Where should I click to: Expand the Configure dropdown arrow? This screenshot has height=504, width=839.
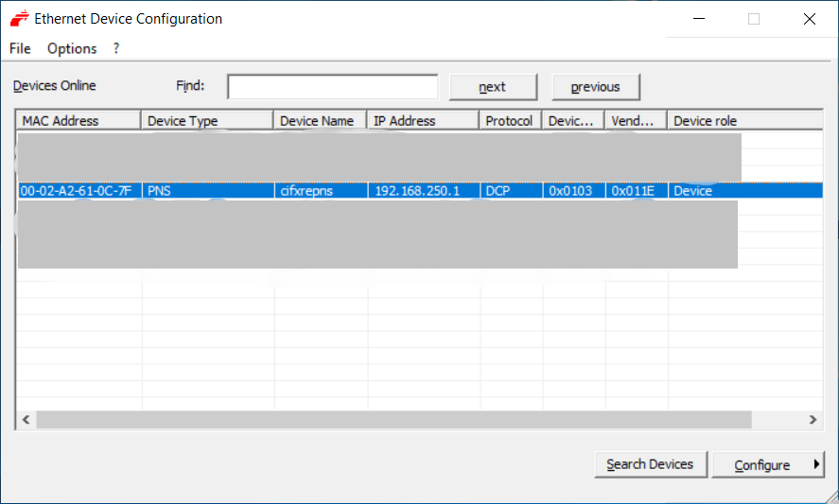click(x=815, y=464)
